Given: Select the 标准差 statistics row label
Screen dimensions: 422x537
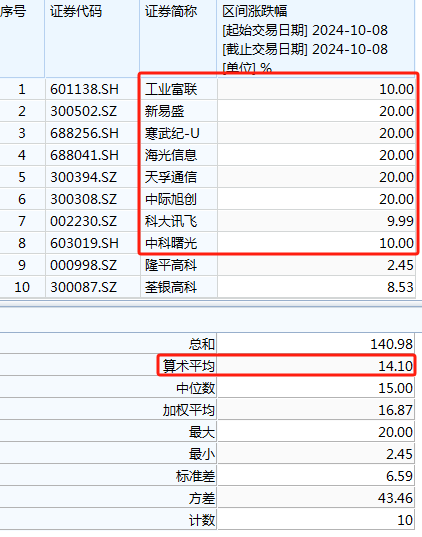Looking at the screenshot, I should click(195, 476).
